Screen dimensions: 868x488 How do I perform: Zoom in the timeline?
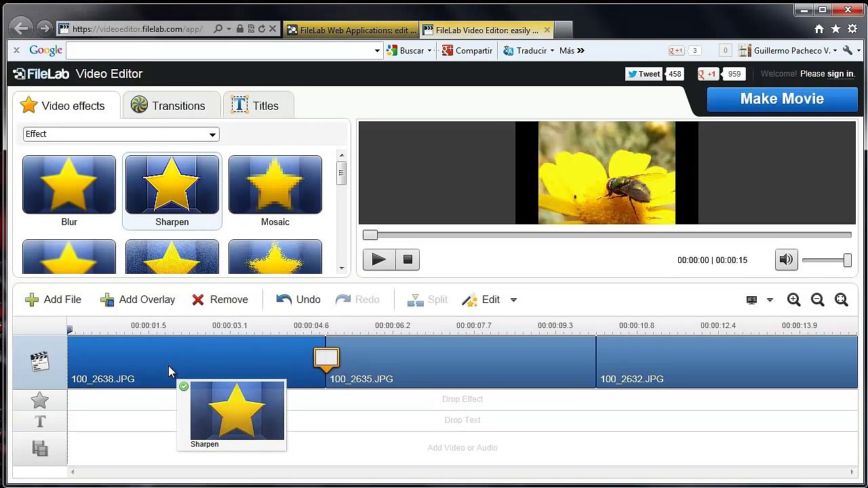coord(794,300)
